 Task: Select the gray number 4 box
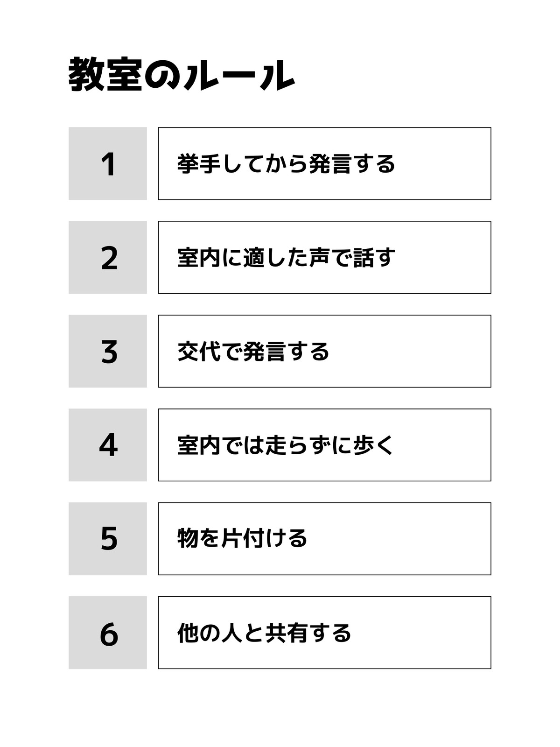tap(108, 445)
